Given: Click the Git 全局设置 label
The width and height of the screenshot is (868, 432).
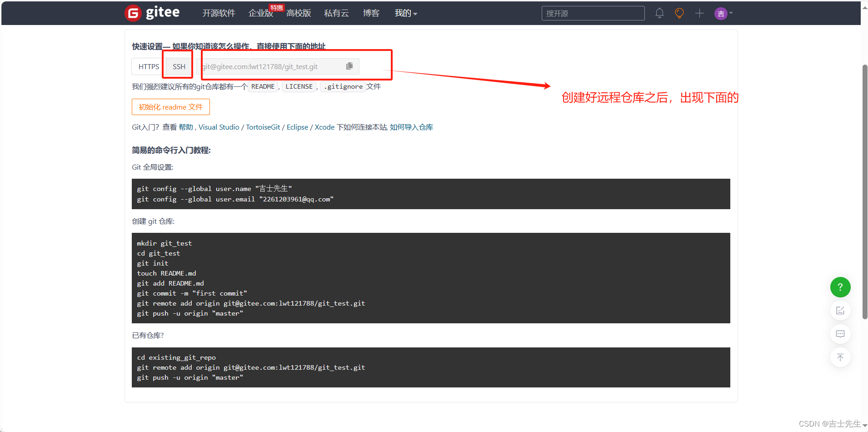Looking at the screenshot, I should click(x=153, y=167).
